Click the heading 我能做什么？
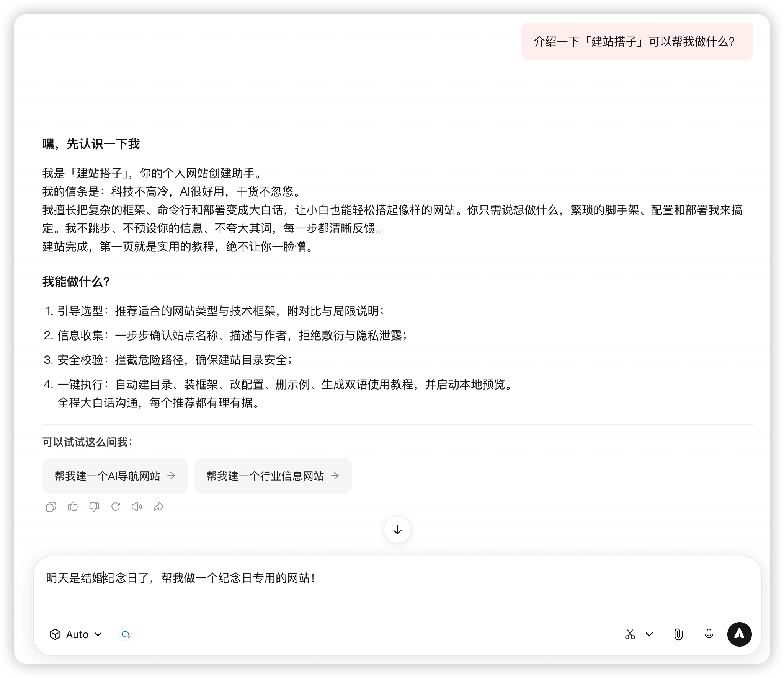This screenshot has height=678, width=784. point(76,282)
